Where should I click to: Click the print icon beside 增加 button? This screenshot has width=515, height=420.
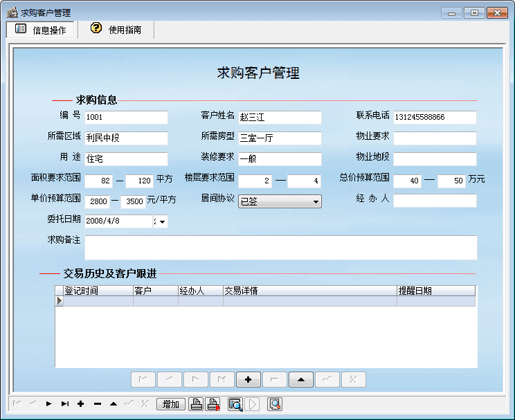[197, 404]
